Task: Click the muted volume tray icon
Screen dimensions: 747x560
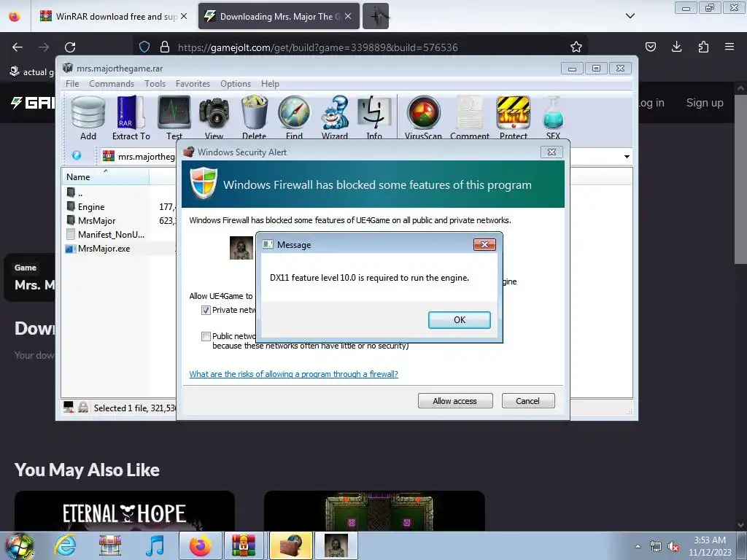Action: 673,547
